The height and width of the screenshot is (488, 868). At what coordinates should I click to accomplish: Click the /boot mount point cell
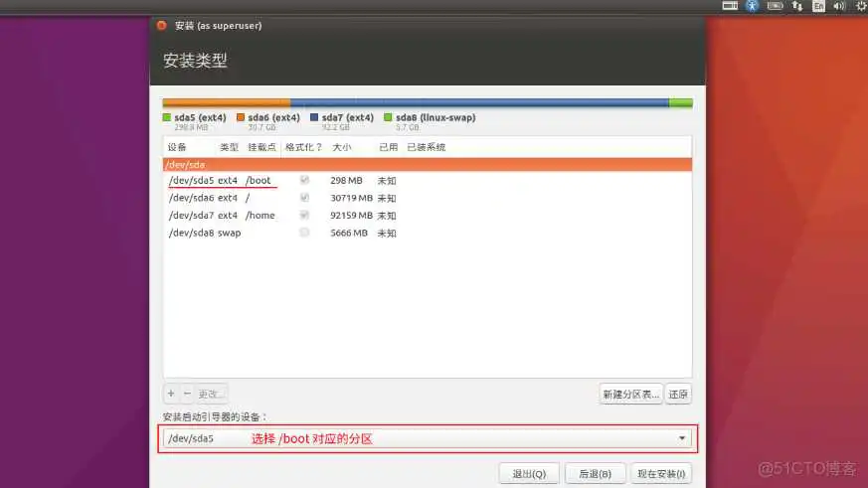point(258,180)
